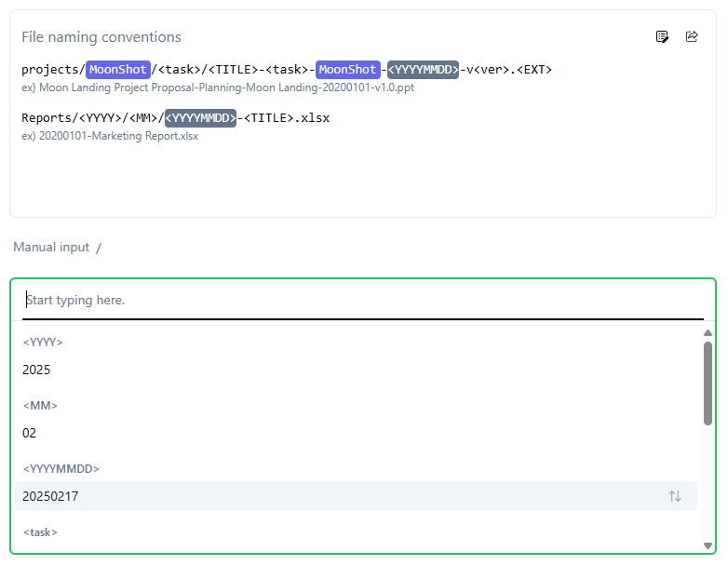
Task: Click the first MoonShot tag in projects path
Action: [x=118, y=70]
